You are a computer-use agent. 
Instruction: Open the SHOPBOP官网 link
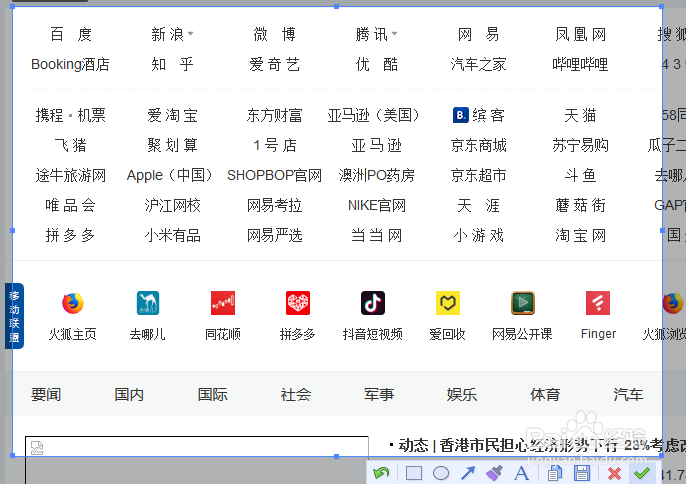[x=274, y=175]
